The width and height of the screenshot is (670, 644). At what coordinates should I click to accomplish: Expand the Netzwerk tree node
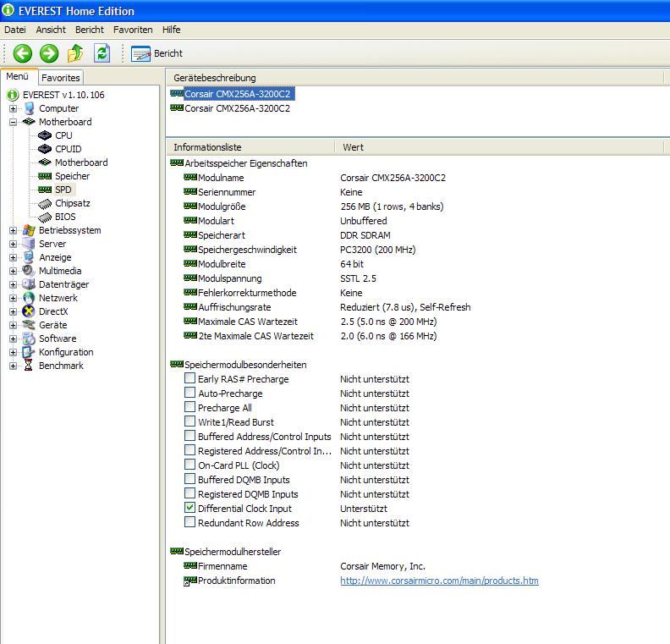[x=14, y=298]
